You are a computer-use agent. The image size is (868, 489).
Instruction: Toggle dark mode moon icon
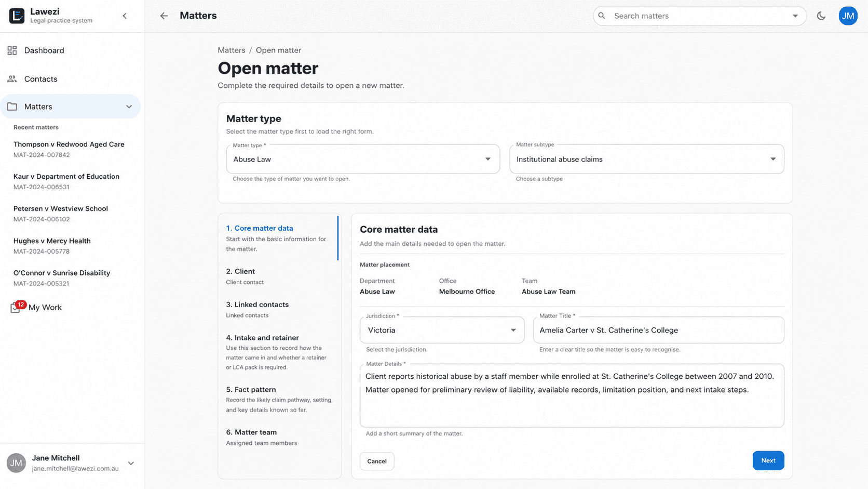pyautogui.click(x=821, y=16)
